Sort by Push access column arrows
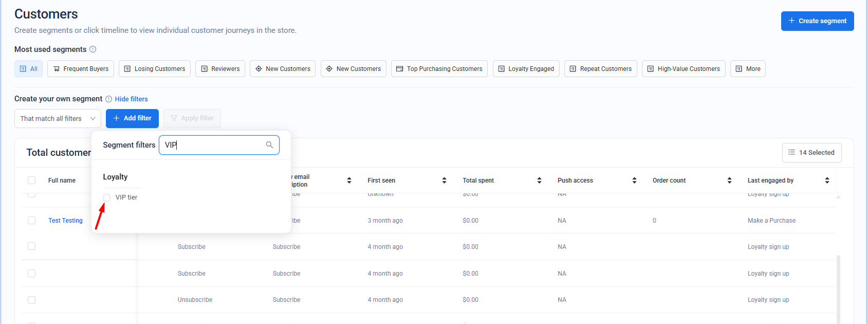This screenshot has height=324, width=868. coord(634,181)
